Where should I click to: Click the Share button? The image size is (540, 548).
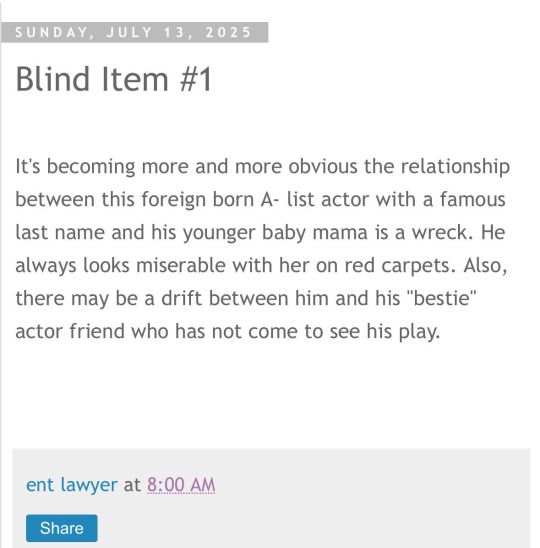point(62,528)
